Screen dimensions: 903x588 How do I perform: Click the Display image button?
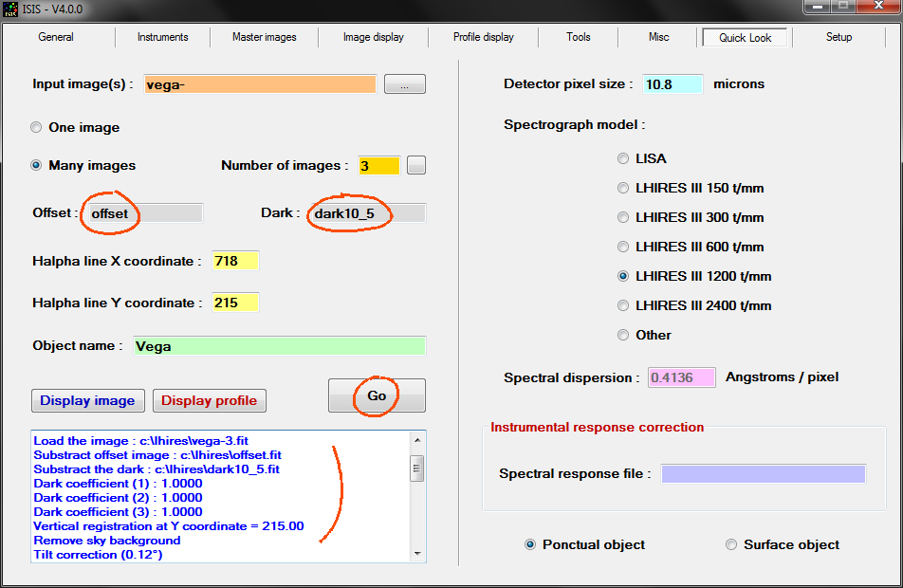[88, 400]
